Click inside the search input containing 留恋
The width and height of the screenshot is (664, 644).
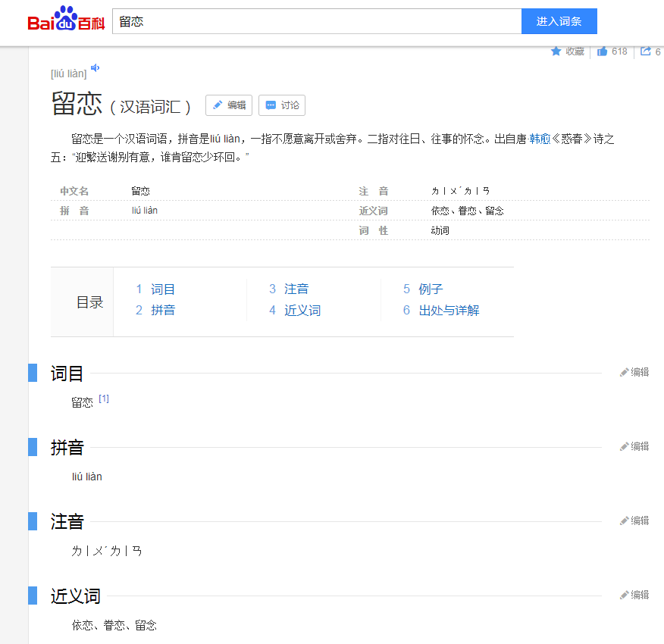click(x=303, y=21)
